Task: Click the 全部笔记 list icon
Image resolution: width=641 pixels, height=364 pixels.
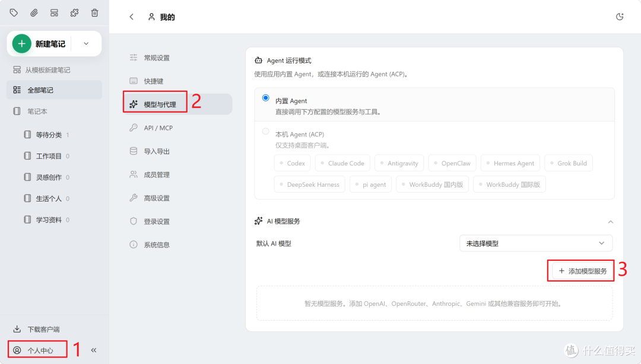Action: point(17,90)
